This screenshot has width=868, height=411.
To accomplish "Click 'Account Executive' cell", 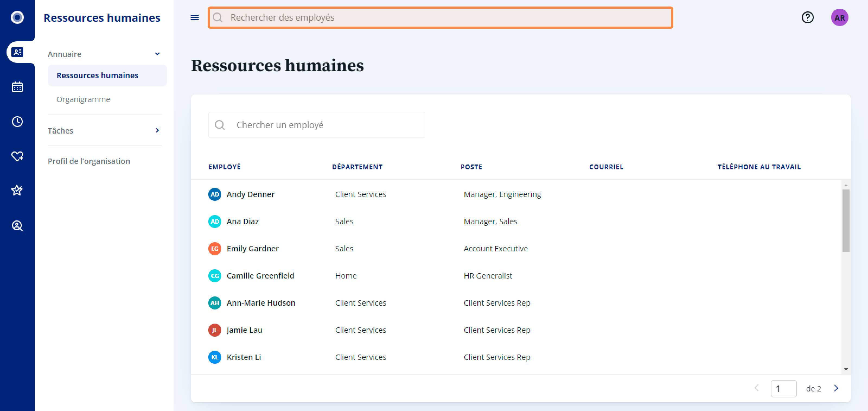I will [x=496, y=249].
